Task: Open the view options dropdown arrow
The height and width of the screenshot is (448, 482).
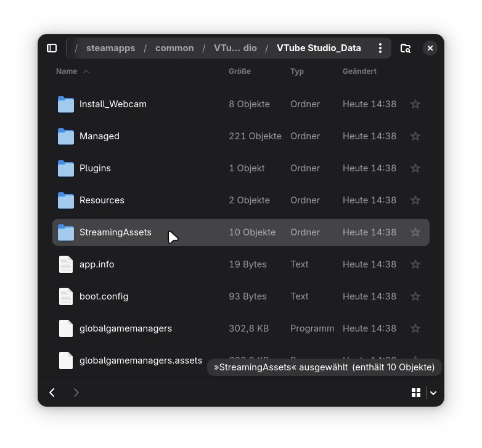Action: tap(433, 393)
